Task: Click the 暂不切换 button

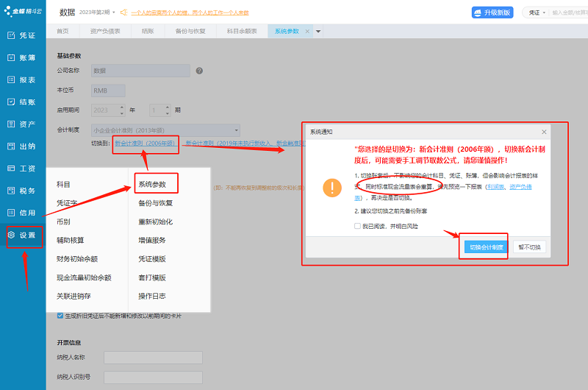Action: 528,247
